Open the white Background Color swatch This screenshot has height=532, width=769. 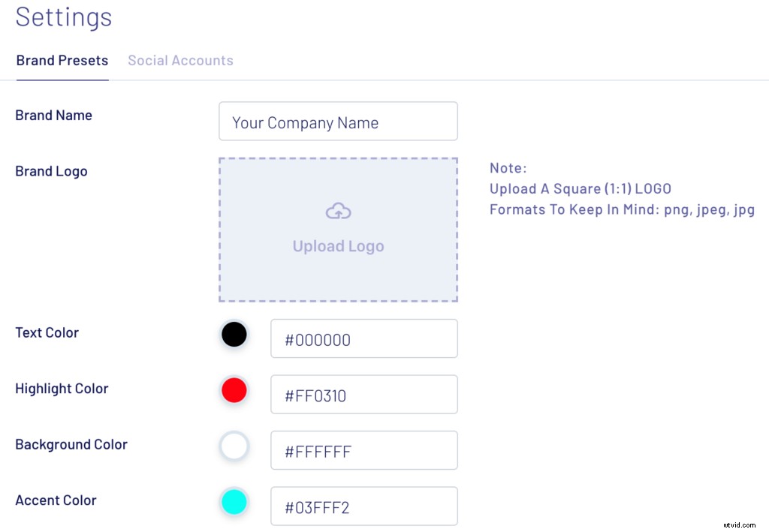coord(234,446)
